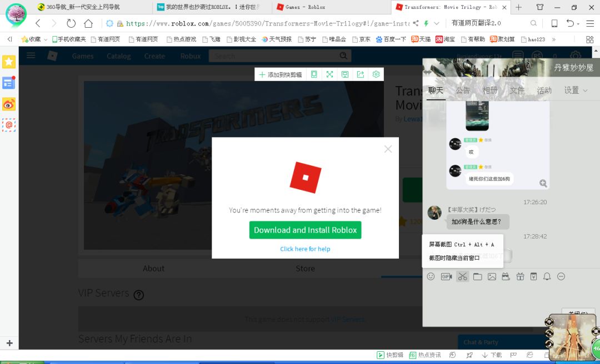Image resolution: width=600 pixels, height=364 pixels.
Task: Click the 有道网页翻译2.0 search box
Action: [490, 23]
